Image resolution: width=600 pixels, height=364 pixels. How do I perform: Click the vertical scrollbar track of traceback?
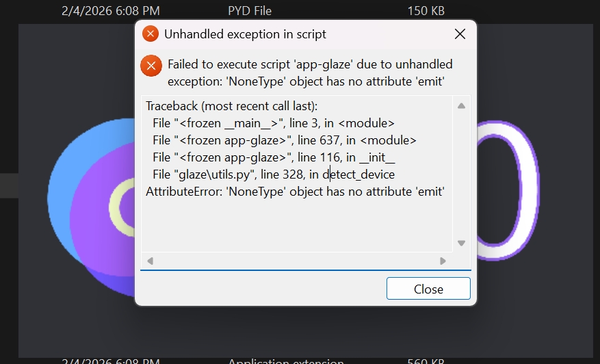[x=461, y=174]
